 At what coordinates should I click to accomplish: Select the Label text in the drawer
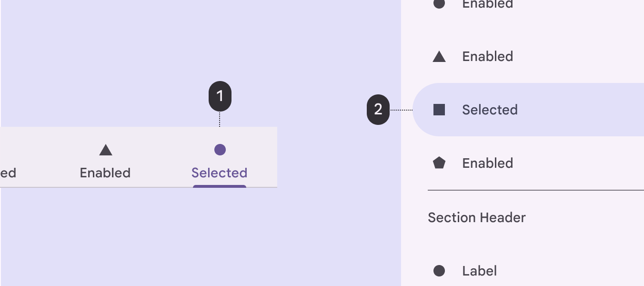(479, 271)
